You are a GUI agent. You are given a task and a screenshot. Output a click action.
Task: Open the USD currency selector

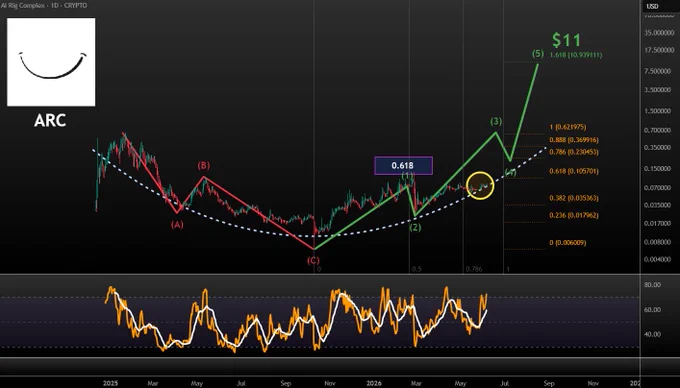coord(652,6)
